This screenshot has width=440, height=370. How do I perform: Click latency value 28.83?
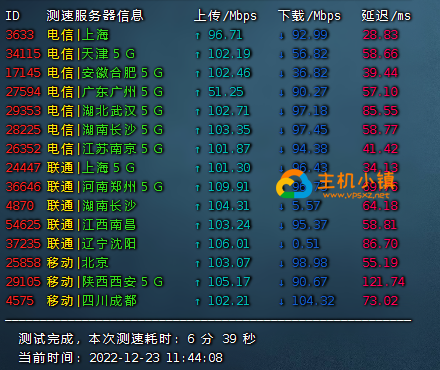(380, 35)
